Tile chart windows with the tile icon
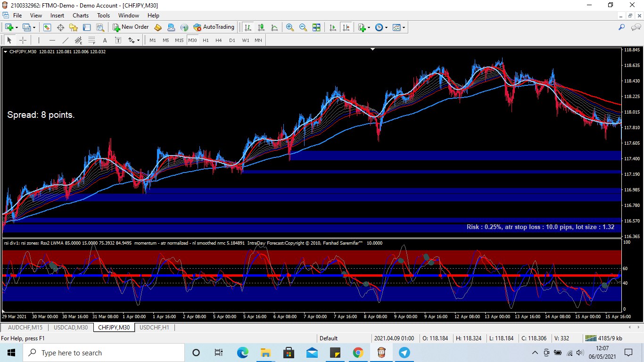This screenshot has height=362, width=644. (x=316, y=27)
